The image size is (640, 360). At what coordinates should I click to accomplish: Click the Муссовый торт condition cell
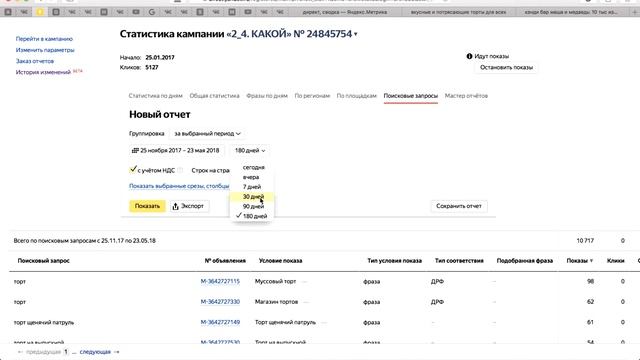(x=276, y=282)
